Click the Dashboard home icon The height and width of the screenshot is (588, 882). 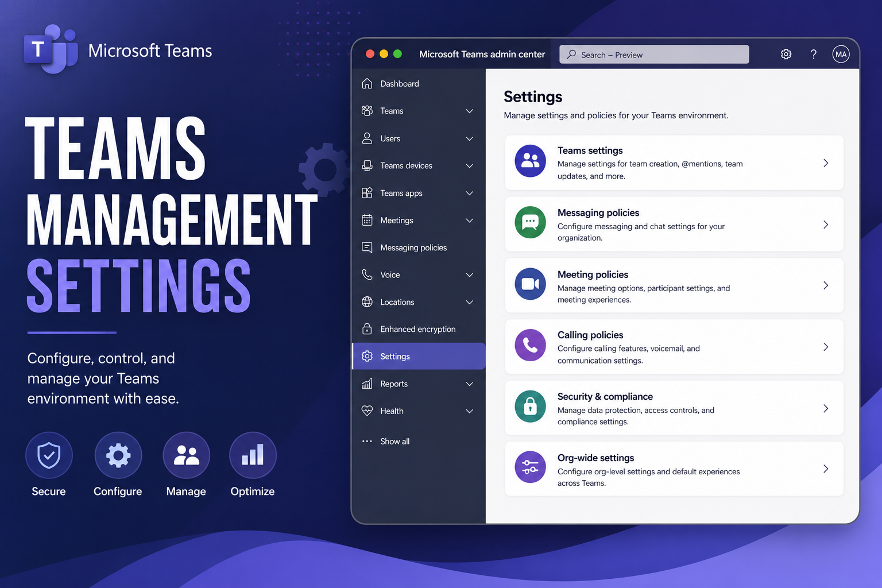pyautogui.click(x=367, y=84)
